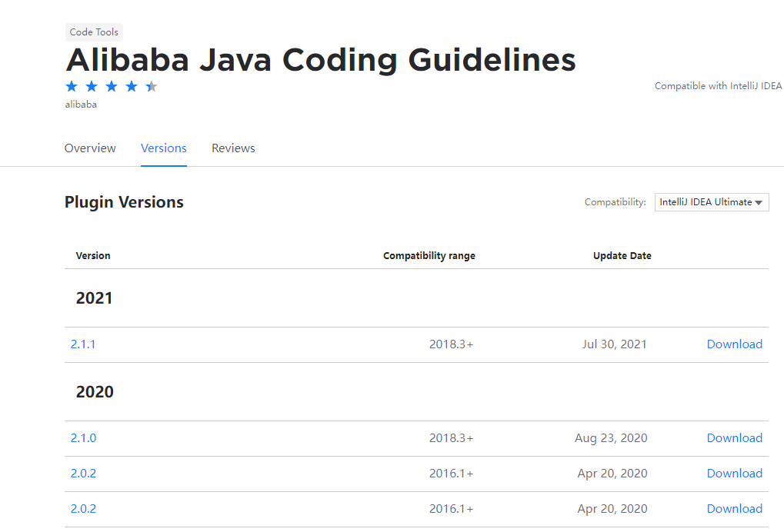Viewport: 784px width, 532px height.
Task: Click the half-filled fifth star
Action: click(152, 86)
